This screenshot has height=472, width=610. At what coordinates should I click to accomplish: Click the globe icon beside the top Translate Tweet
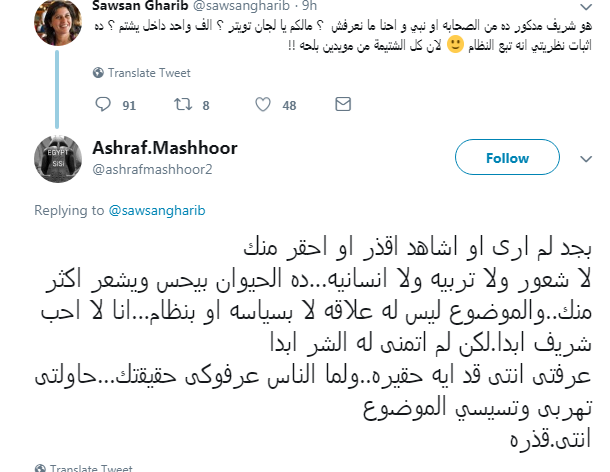(x=96, y=74)
